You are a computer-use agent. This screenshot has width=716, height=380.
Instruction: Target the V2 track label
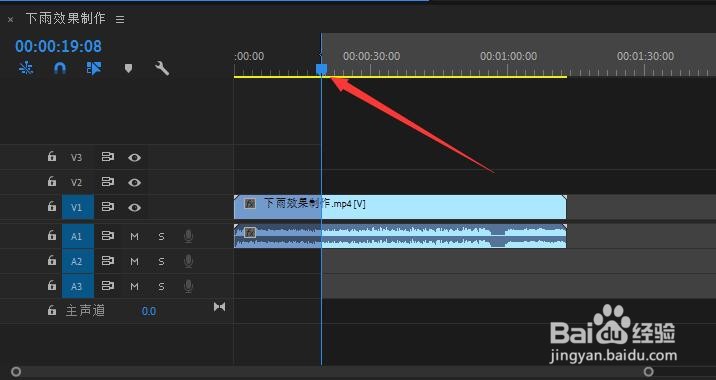76,182
